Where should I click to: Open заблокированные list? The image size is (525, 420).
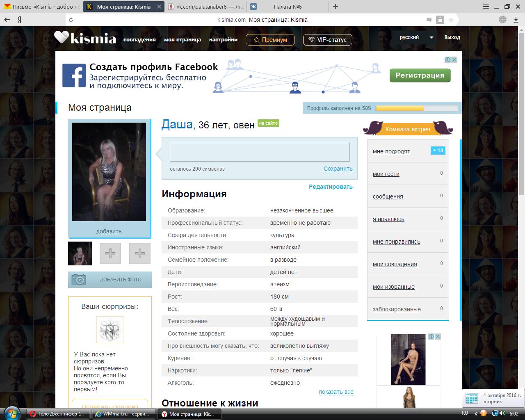point(397,309)
